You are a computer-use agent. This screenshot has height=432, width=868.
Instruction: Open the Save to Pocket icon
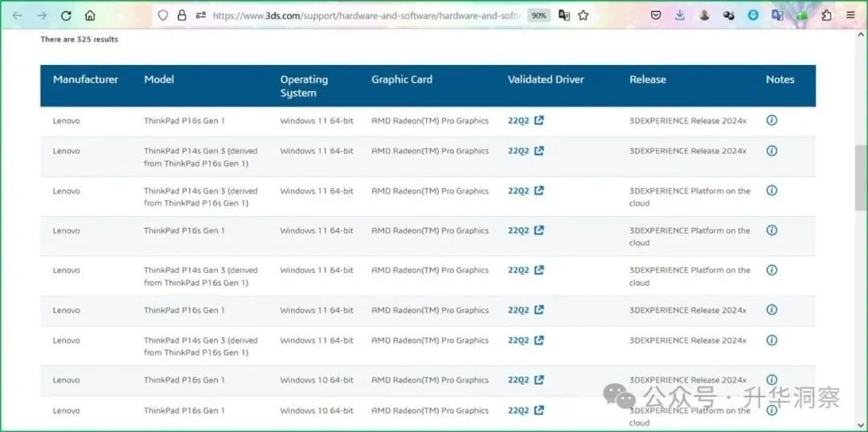tap(656, 15)
